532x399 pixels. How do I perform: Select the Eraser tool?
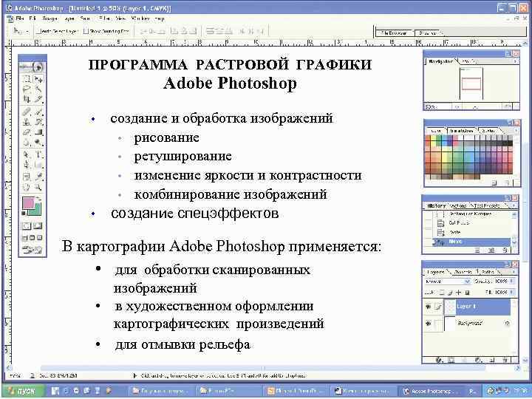[x=27, y=132]
